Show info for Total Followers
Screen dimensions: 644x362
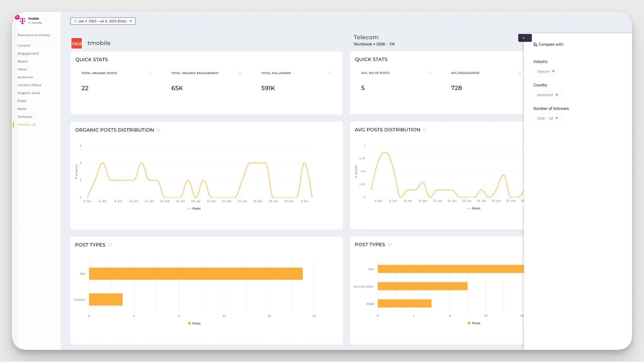[x=330, y=73]
